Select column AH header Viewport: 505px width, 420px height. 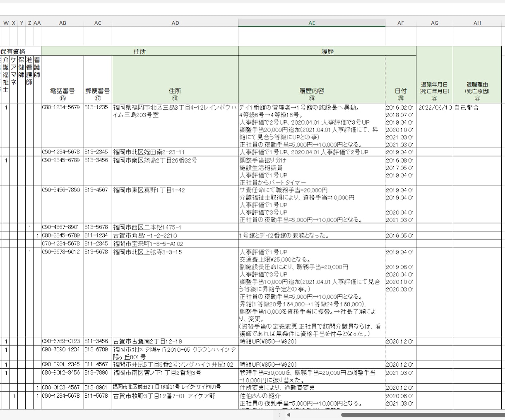pos(477,23)
